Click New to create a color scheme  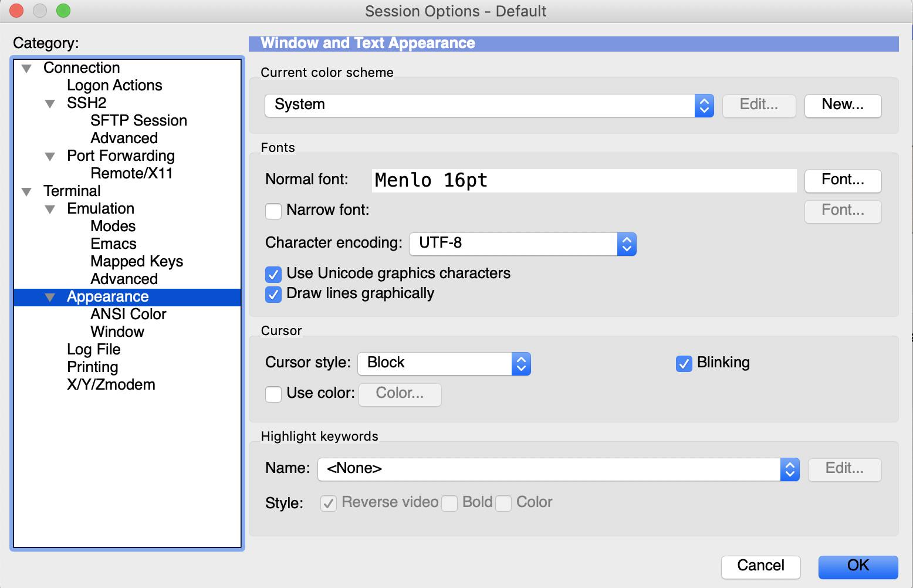[x=843, y=106]
